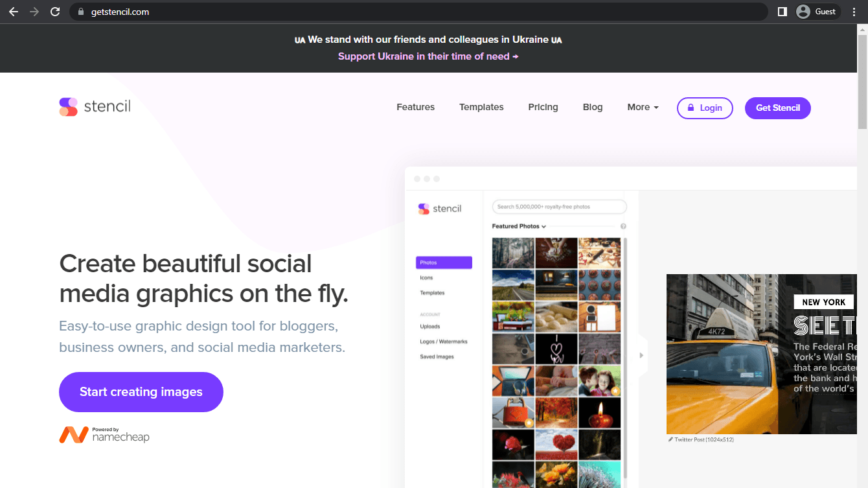This screenshot has height=488, width=868.
Task: Expand Featured Photos dropdown in preview
Action: (519, 226)
